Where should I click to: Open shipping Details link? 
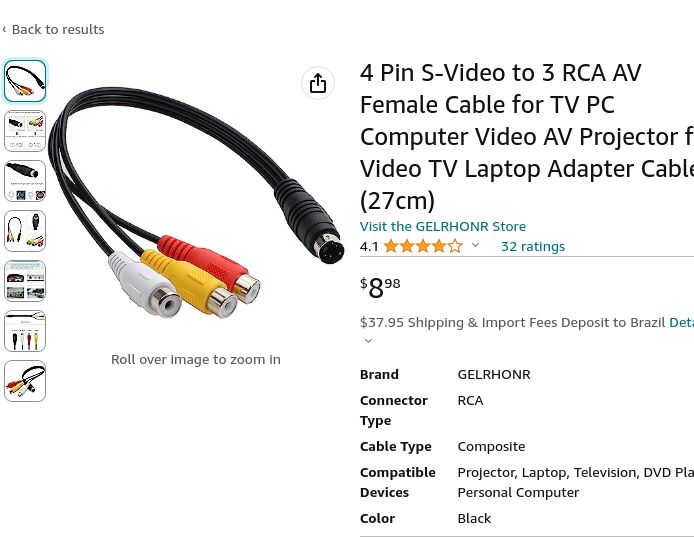pos(681,323)
